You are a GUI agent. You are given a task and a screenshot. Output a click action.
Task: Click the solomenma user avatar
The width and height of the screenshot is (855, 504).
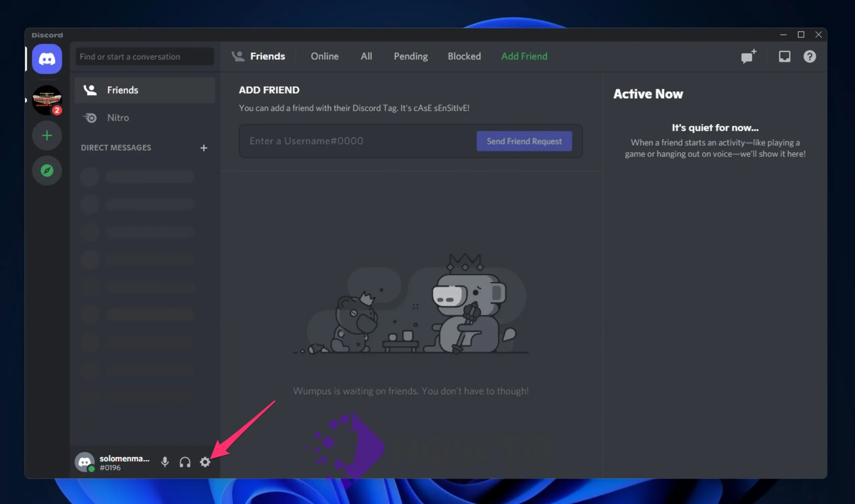click(84, 462)
